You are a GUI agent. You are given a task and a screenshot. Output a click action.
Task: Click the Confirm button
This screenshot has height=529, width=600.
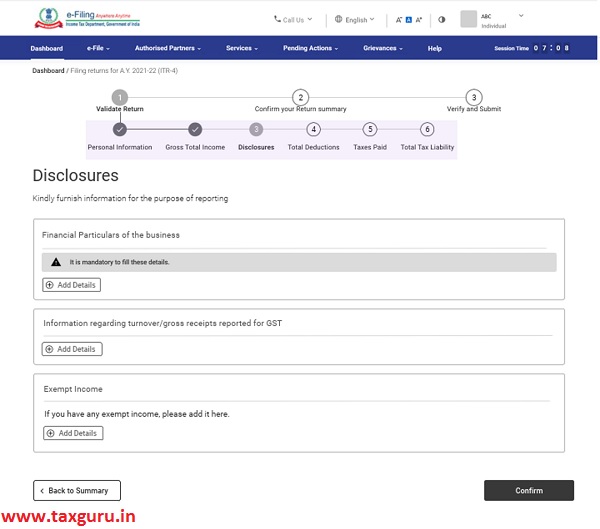point(529,490)
